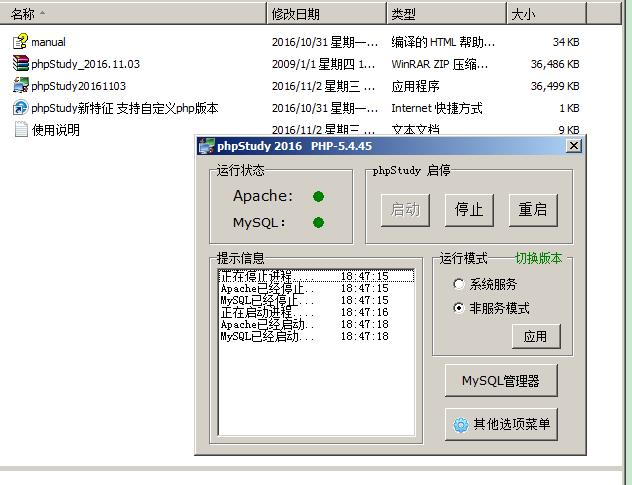Click the green MySQL status indicator
Screen dimensions: 632x485
[x=318, y=223]
